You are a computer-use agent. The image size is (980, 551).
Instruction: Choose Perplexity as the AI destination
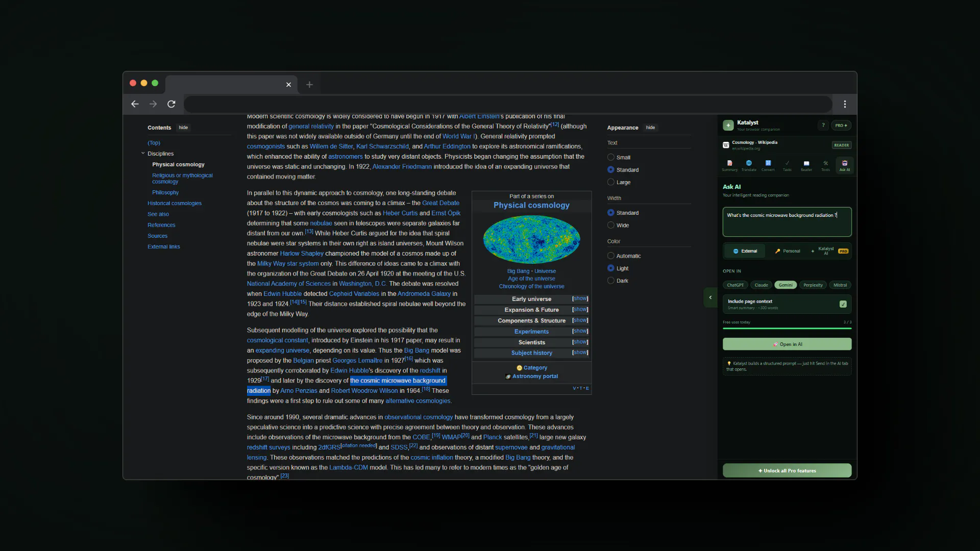pyautogui.click(x=813, y=285)
